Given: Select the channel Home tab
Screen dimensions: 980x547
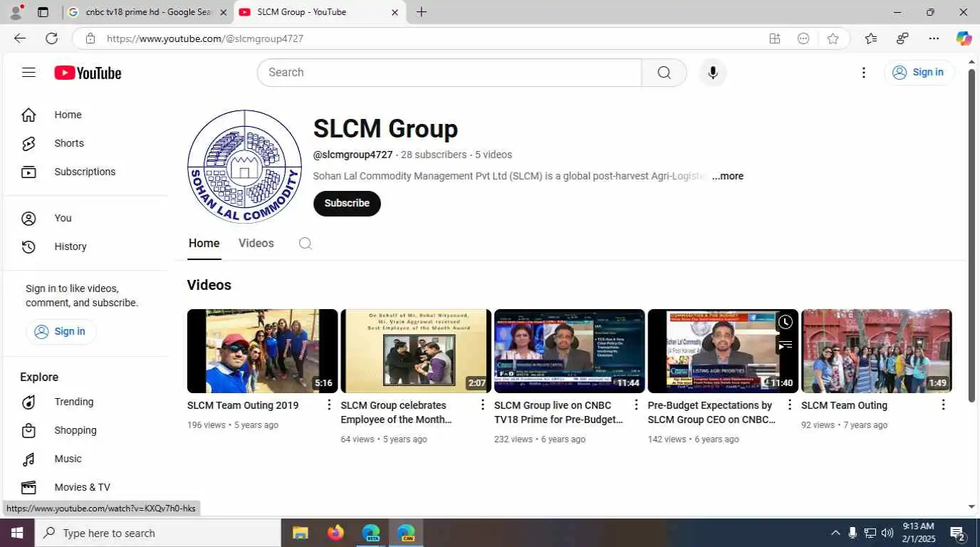Looking at the screenshot, I should pyautogui.click(x=204, y=244).
